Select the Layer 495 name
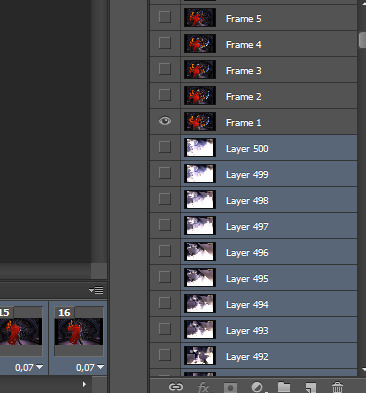 click(247, 279)
